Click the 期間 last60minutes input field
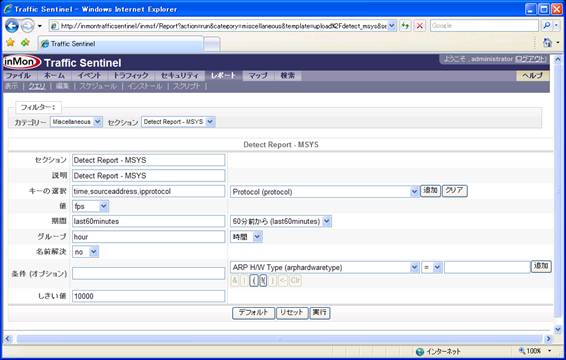566x360 pixels. [148, 221]
